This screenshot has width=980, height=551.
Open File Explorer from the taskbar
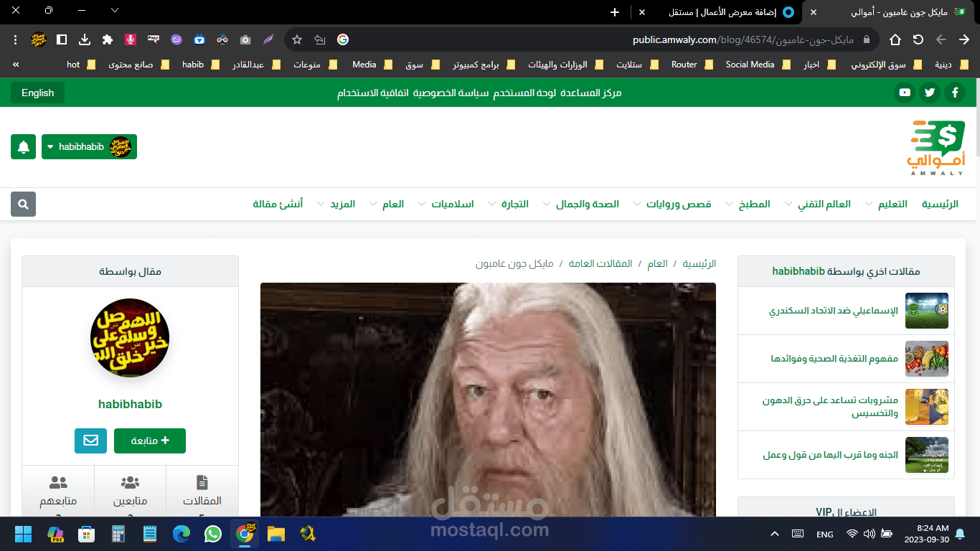(276, 534)
